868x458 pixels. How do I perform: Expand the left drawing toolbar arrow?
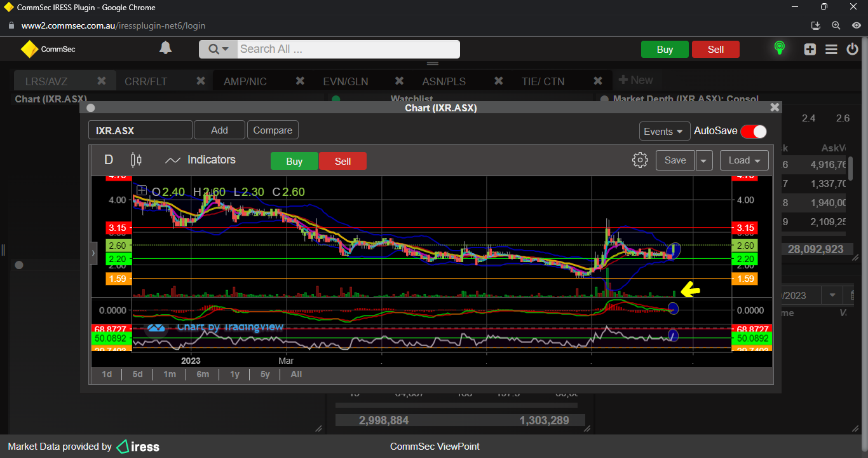[x=93, y=253]
